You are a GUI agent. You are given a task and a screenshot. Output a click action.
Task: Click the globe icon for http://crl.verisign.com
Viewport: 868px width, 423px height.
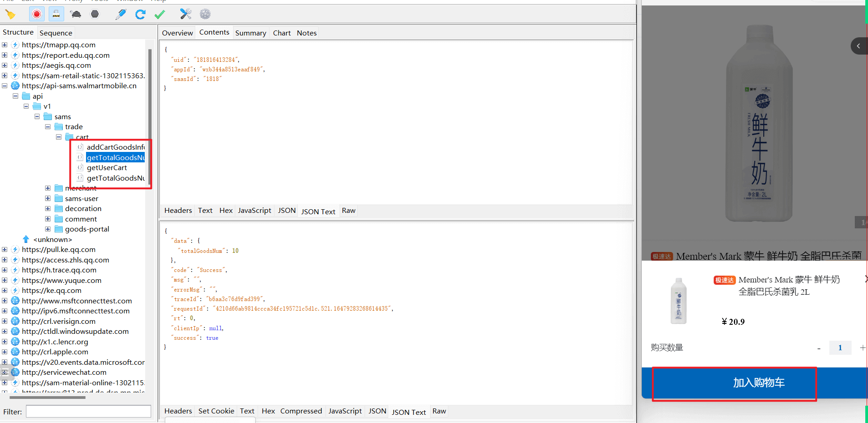[x=15, y=321]
